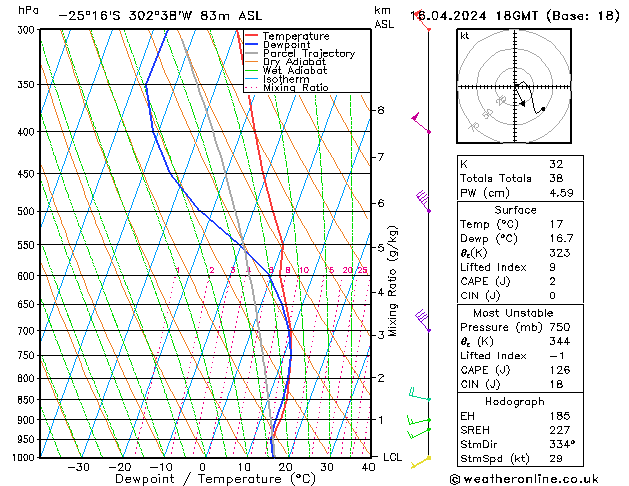Screen dimensions: 629x486
Task: Click the date and time title text
Action: 515,16
